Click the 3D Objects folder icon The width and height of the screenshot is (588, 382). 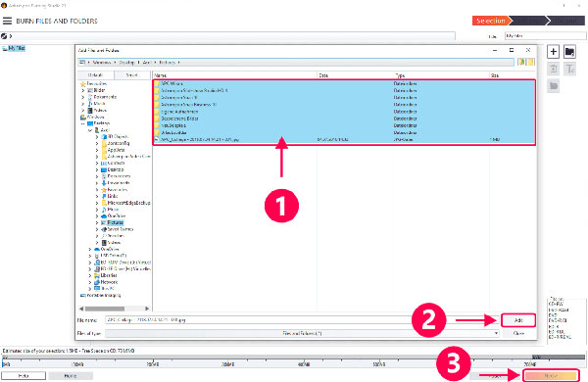tap(104, 137)
